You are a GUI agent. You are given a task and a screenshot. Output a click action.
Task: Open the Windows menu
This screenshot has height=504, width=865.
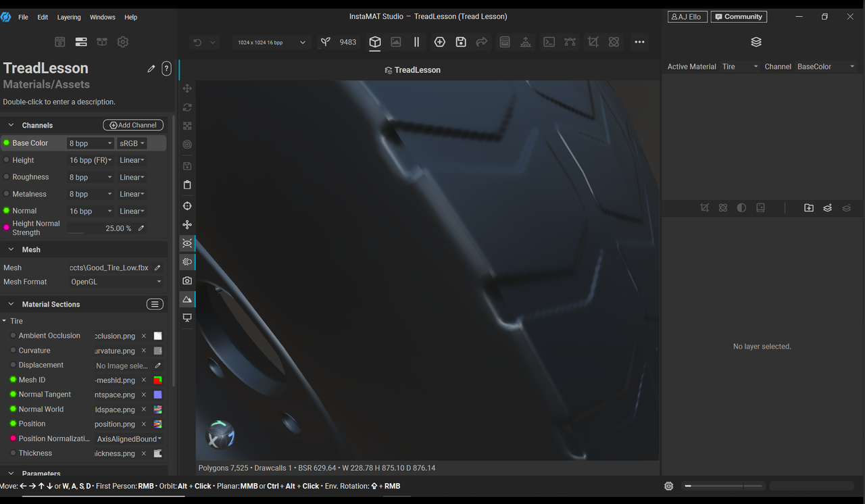click(103, 17)
